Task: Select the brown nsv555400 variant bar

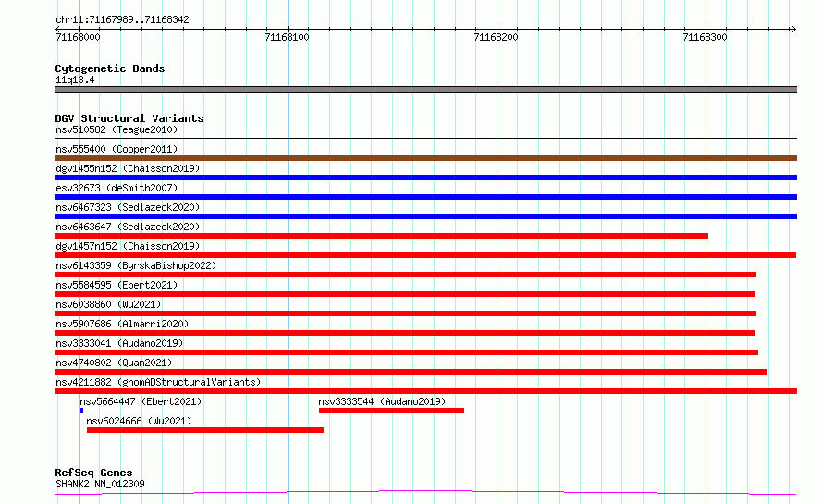Action: coord(425,158)
